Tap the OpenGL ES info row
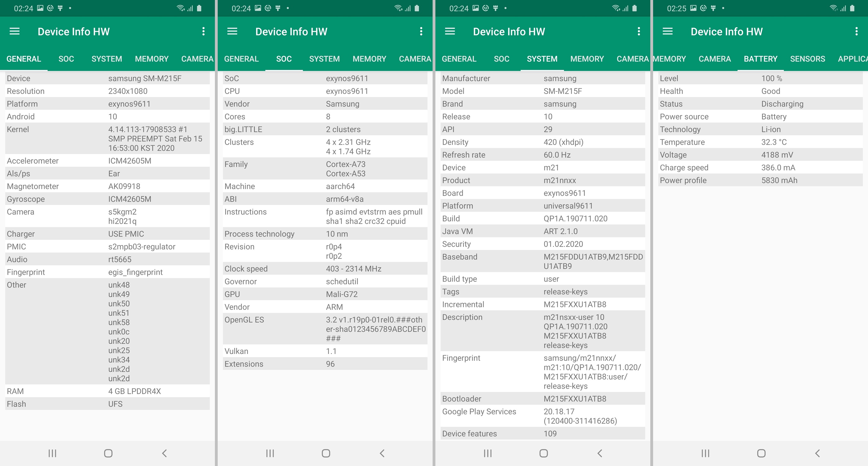Screen dimensions: 868x466 325,329
